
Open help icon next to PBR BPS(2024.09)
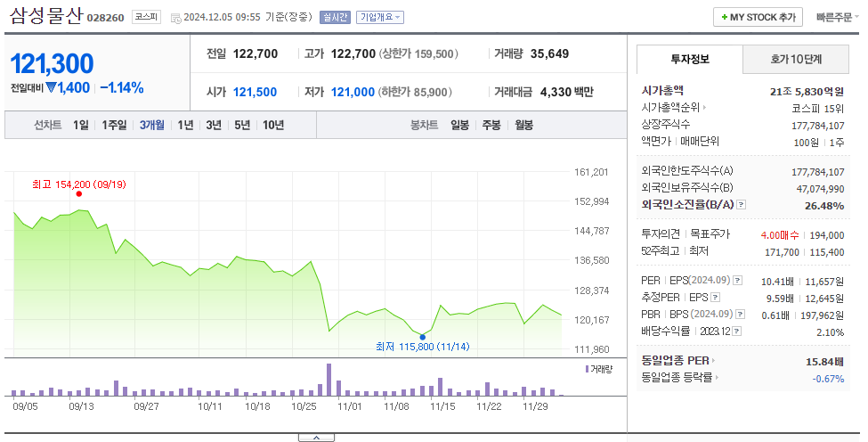click(x=740, y=315)
